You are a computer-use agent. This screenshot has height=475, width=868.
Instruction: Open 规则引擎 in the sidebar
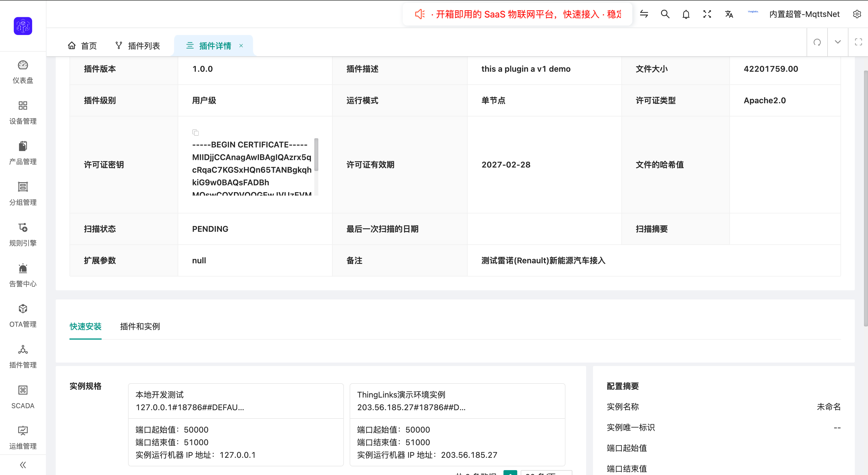pyautogui.click(x=23, y=235)
